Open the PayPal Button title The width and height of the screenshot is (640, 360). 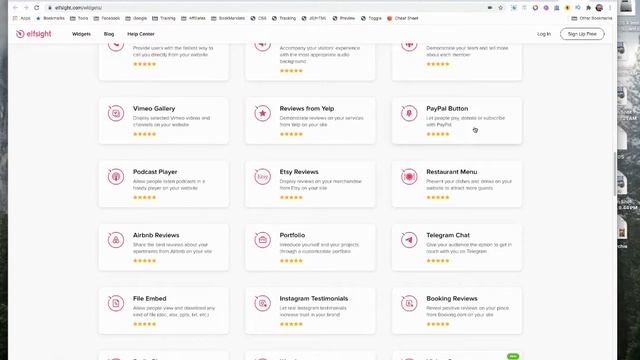click(447, 109)
